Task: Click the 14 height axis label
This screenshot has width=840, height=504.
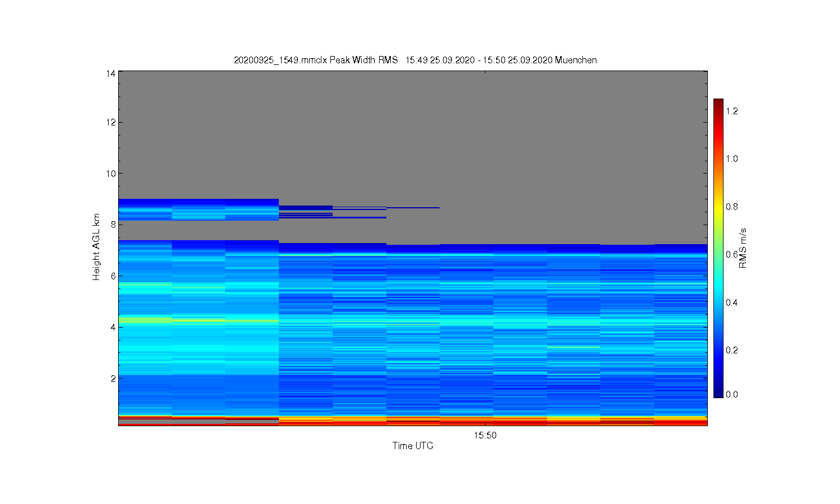Action: pos(111,73)
